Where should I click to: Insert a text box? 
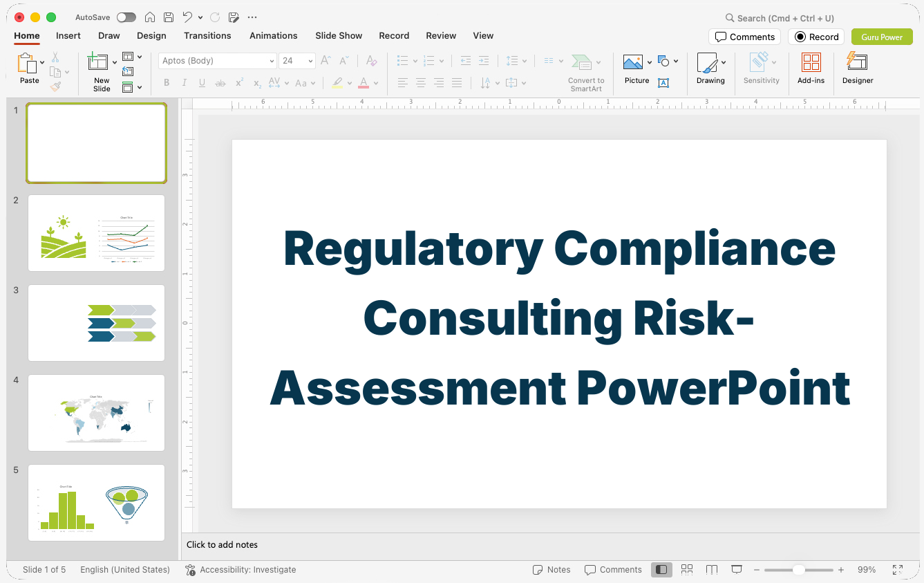coord(663,83)
